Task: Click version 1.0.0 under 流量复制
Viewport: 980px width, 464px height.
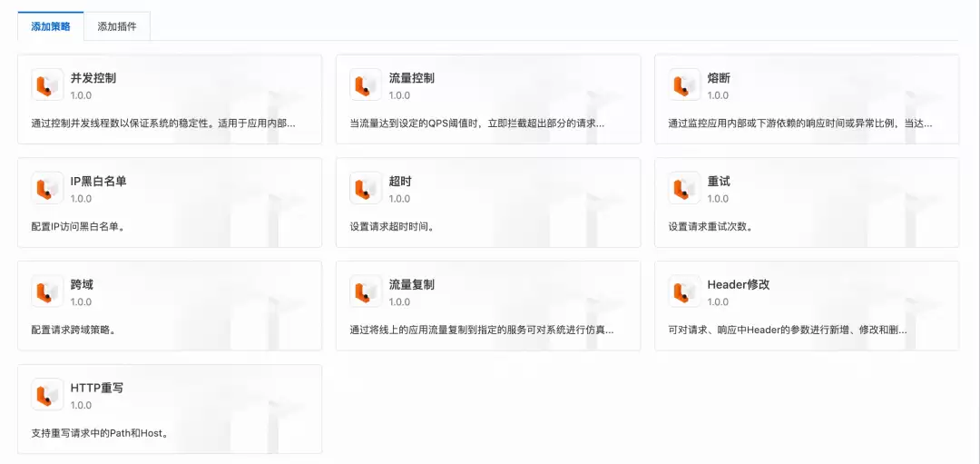Action: click(x=399, y=302)
